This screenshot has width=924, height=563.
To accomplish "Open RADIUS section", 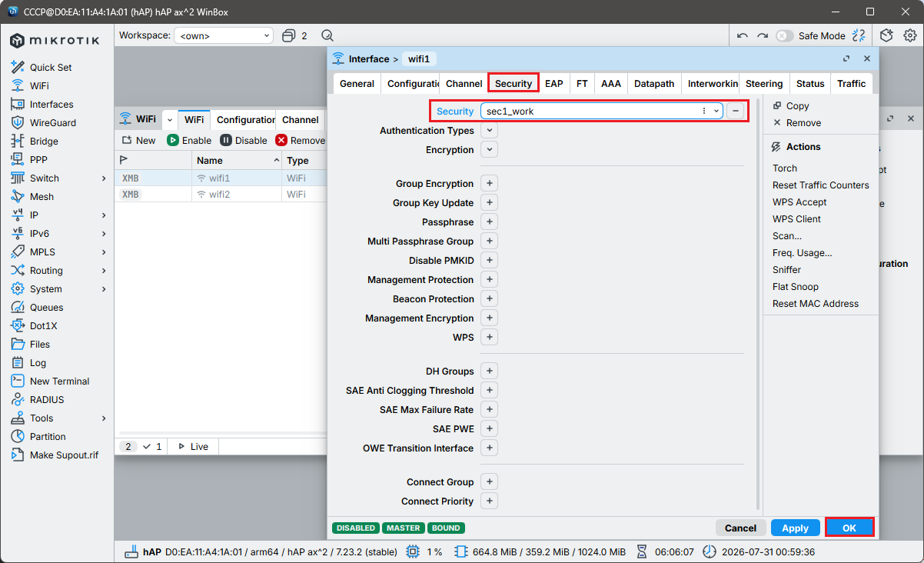I will (47, 399).
